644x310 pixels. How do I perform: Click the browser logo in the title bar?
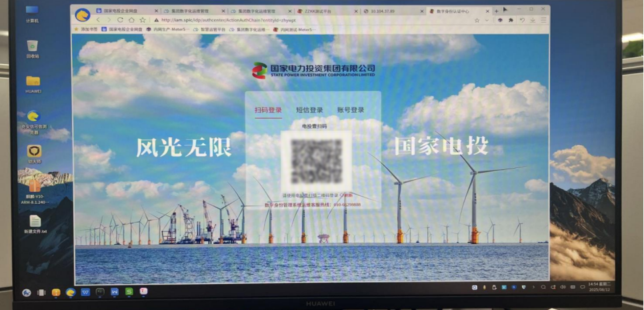[x=83, y=15]
